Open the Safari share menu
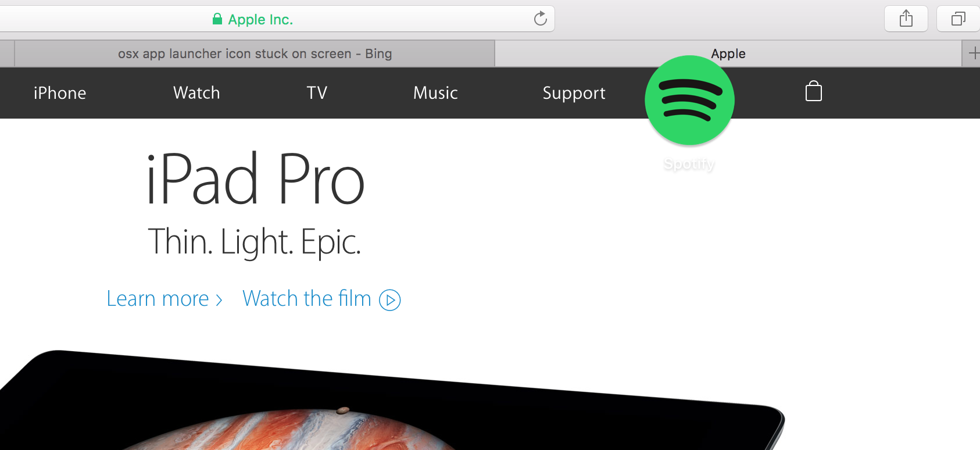 click(906, 19)
